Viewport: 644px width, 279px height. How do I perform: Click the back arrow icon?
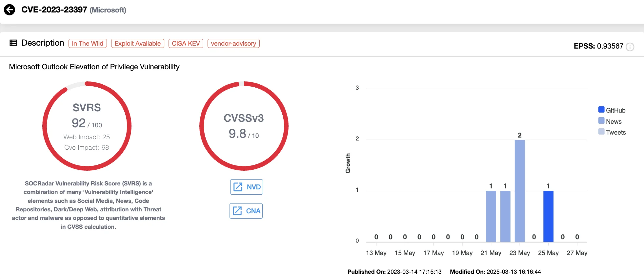10,10
